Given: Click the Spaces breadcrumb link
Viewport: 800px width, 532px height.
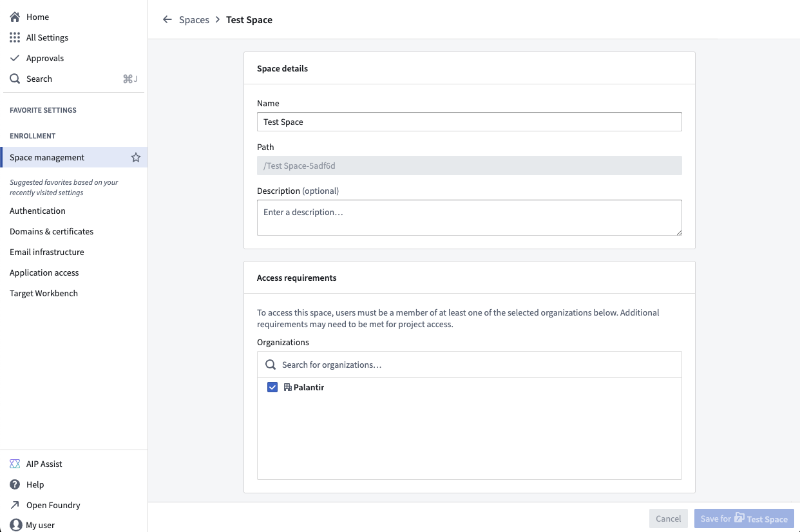Looking at the screenshot, I should tap(194, 20).
